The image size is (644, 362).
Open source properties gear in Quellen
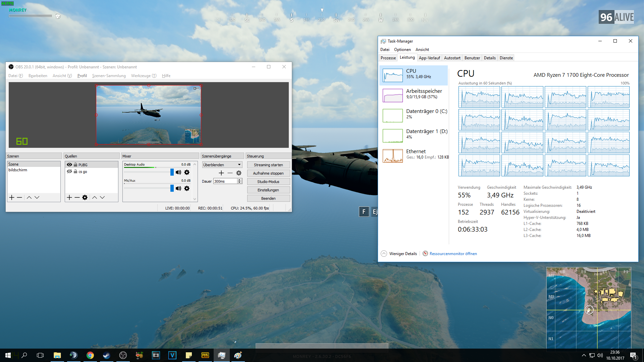pos(85,197)
